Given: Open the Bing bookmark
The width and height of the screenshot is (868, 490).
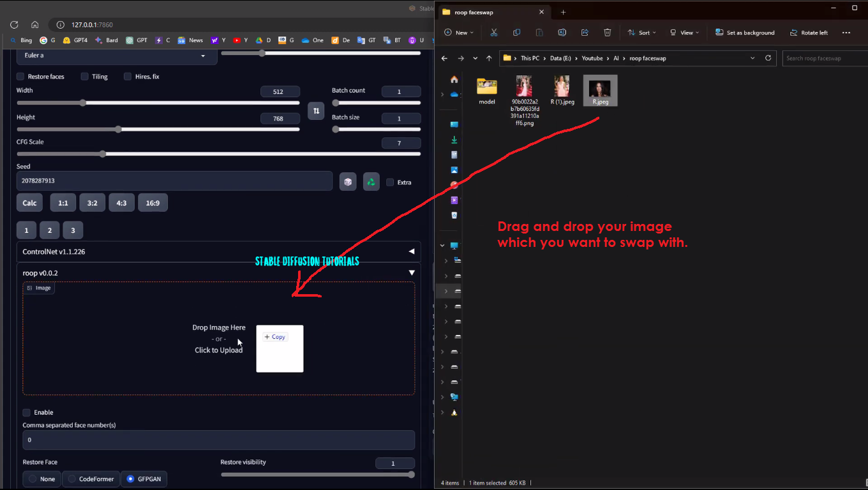Looking at the screenshot, I should [21, 40].
